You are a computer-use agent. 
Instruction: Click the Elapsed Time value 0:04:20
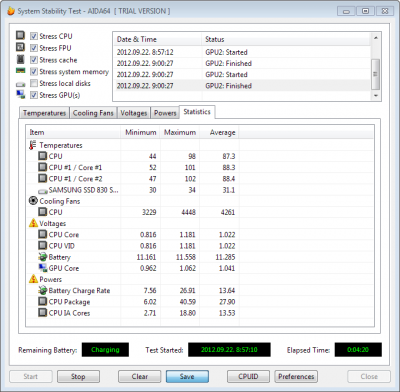pos(358,350)
